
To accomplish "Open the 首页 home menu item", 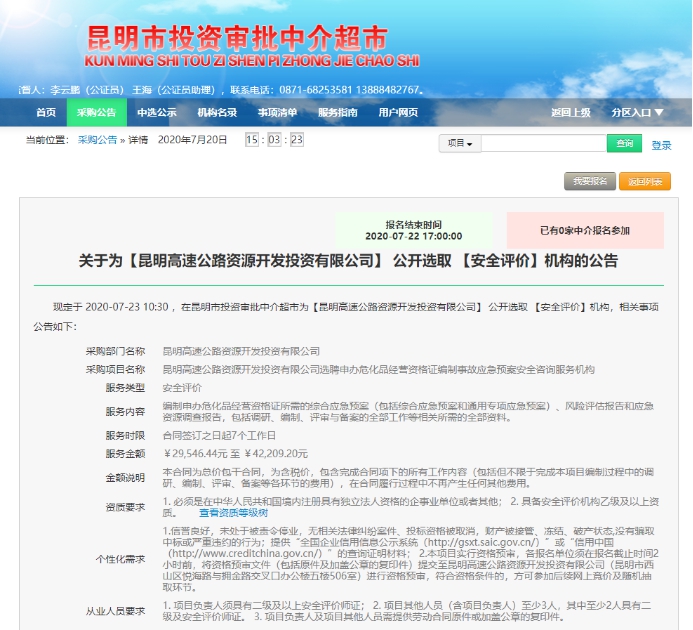I will [x=46, y=112].
